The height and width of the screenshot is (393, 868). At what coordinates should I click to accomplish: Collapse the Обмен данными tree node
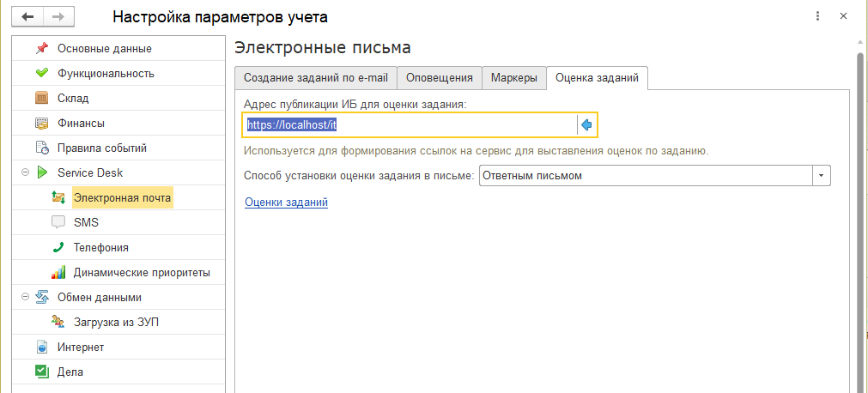pyautogui.click(x=24, y=298)
